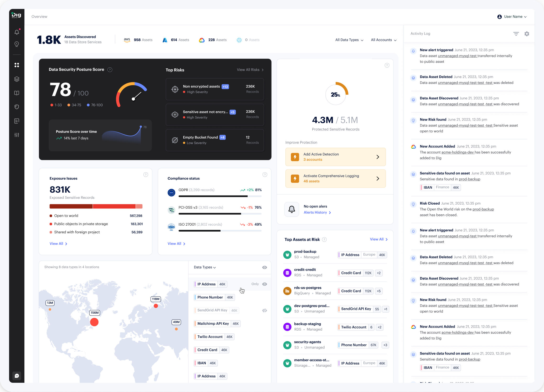This screenshot has height=392, width=544.
Task: Expand the All Data Types dropdown
Action: [x=349, y=40]
